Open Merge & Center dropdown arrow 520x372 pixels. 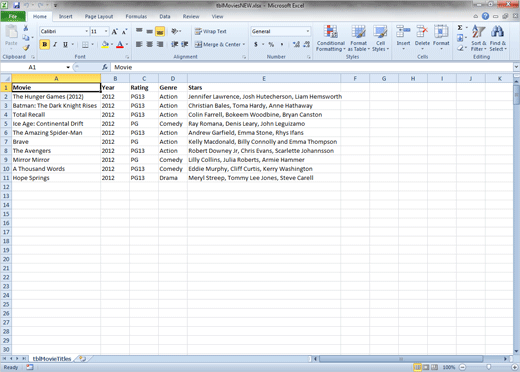244,44
